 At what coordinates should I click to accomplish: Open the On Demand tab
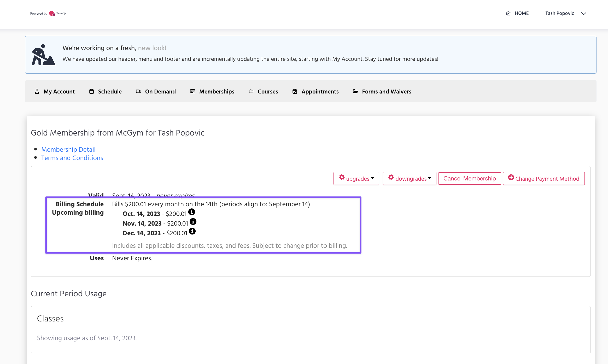(160, 91)
